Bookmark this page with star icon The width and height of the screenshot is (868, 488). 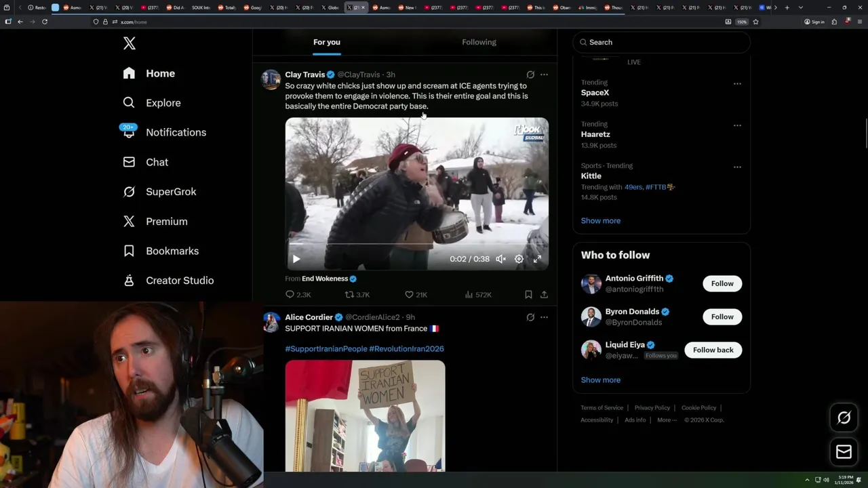click(755, 22)
